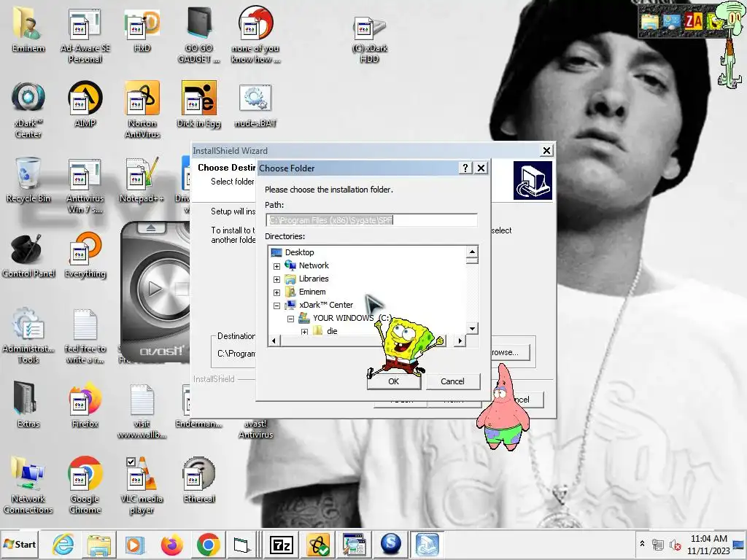
Task: Open Windows Explorer from the taskbar
Action: tap(99, 544)
